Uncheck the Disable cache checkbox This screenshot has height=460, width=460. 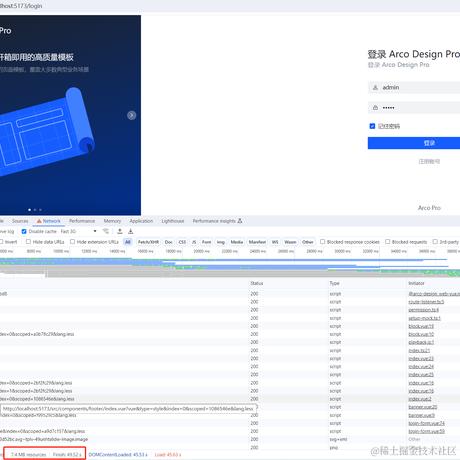coord(24,231)
